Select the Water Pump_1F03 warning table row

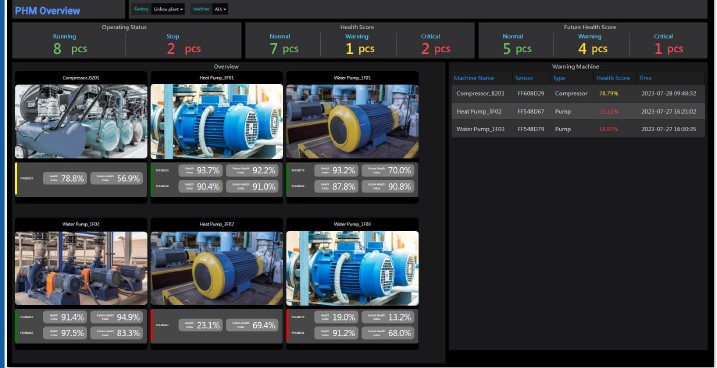coord(578,129)
